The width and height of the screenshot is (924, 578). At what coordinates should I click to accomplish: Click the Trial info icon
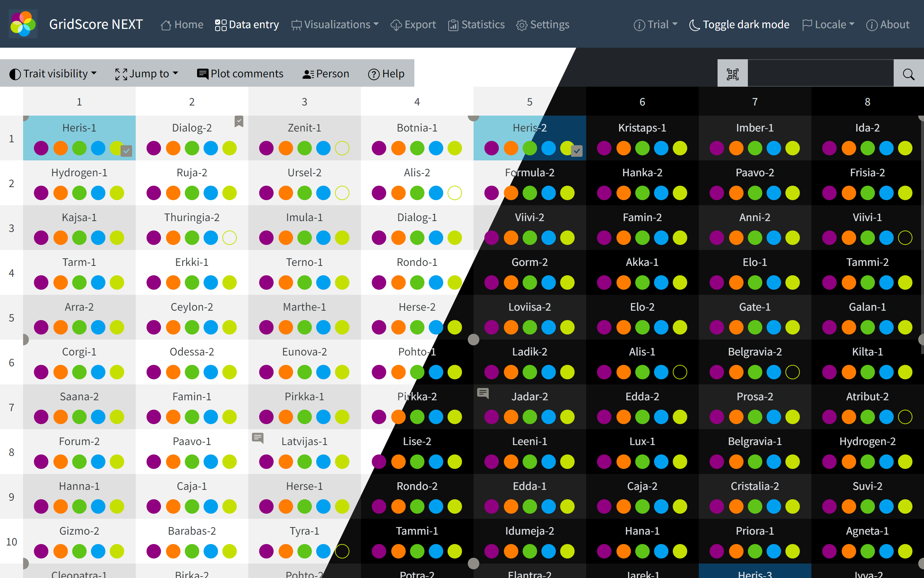[x=639, y=25]
